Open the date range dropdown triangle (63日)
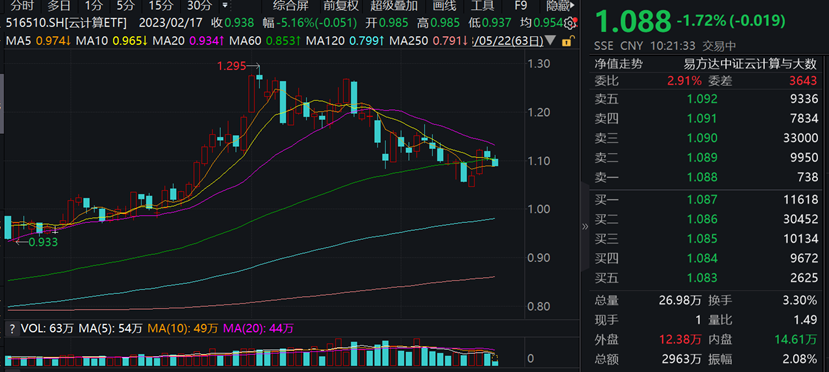 coord(550,40)
